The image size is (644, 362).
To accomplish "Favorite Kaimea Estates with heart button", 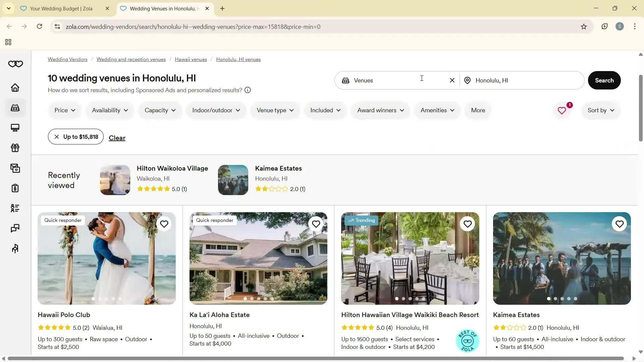I will 619,224.
